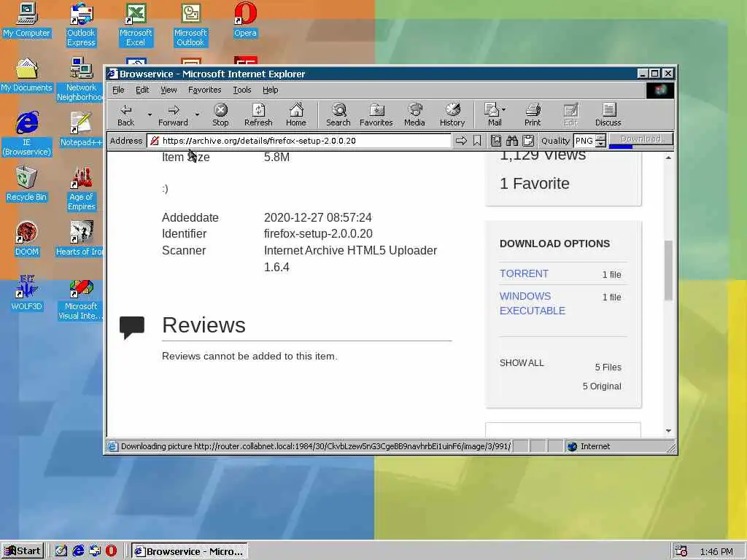The height and width of the screenshot is (560, 747).
Task: Click the Outlook Express Quick Launch icon
Action: point(95,551)
